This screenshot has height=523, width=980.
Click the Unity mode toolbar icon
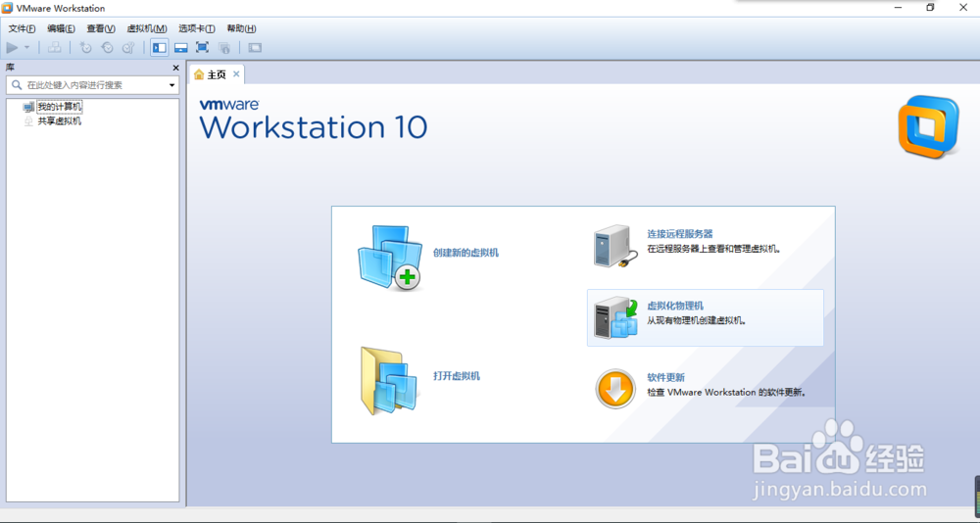pyautogui.click(x=224, y=47)
